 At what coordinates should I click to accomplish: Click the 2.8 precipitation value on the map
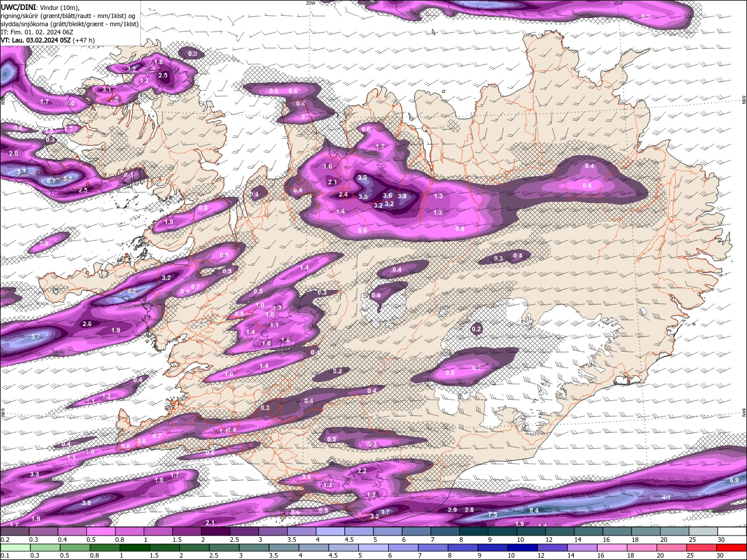point(469,510)
